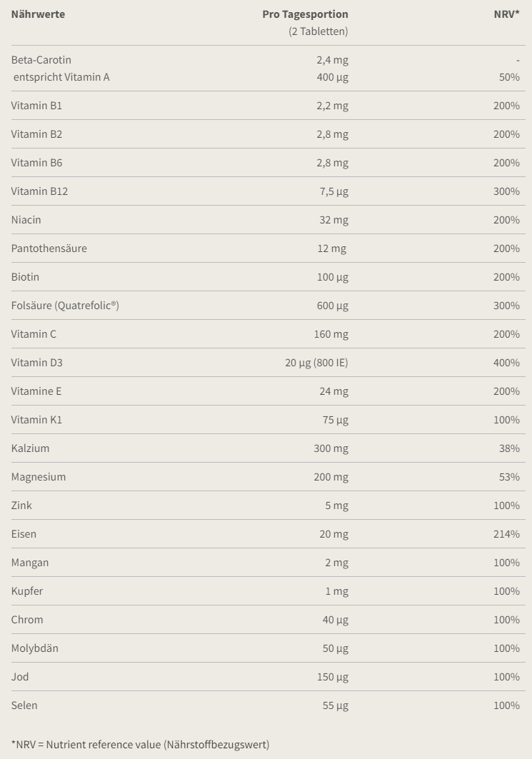Select the entspricht Vitamin A label

click(61, 77)
